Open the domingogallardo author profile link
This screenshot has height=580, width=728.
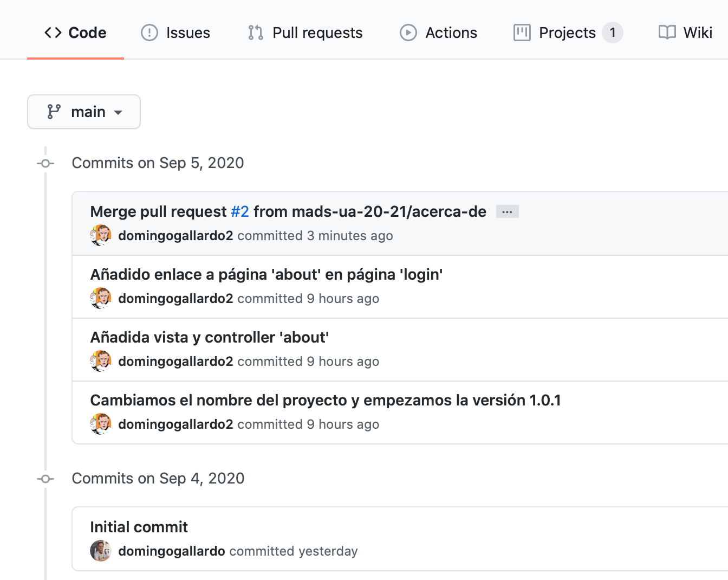point(172,551)
